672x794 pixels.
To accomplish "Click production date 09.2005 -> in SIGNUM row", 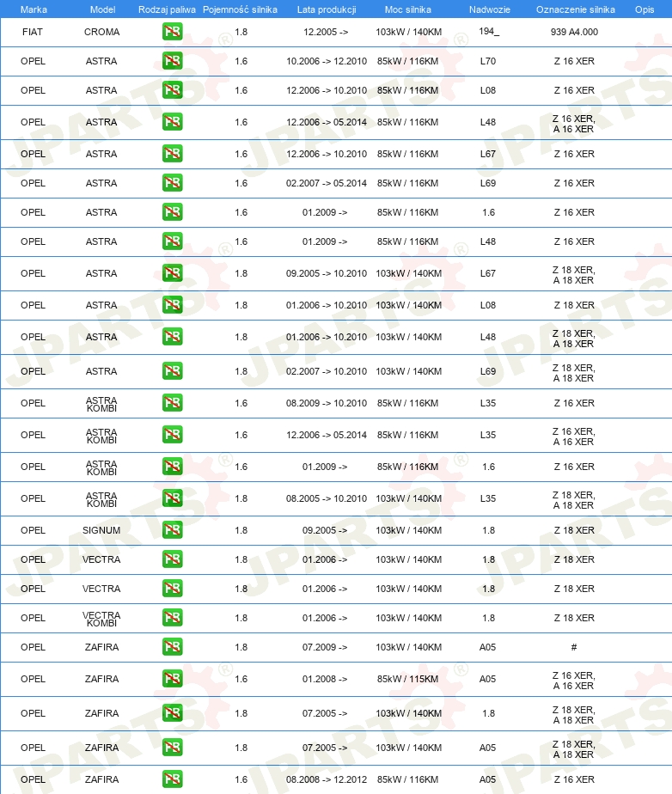I will click(x=325, y=530).
